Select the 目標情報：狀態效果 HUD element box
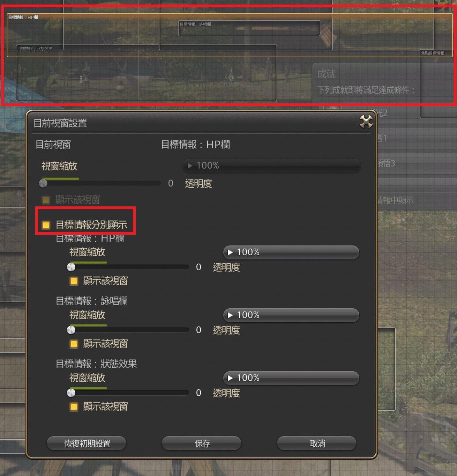The height and width of the screenshot is (476, 457). [147, 73]
